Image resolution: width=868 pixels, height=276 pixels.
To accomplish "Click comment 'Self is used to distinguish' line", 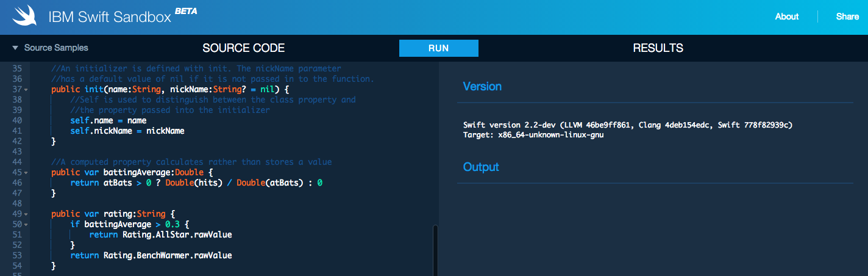I will pos(213,100).
